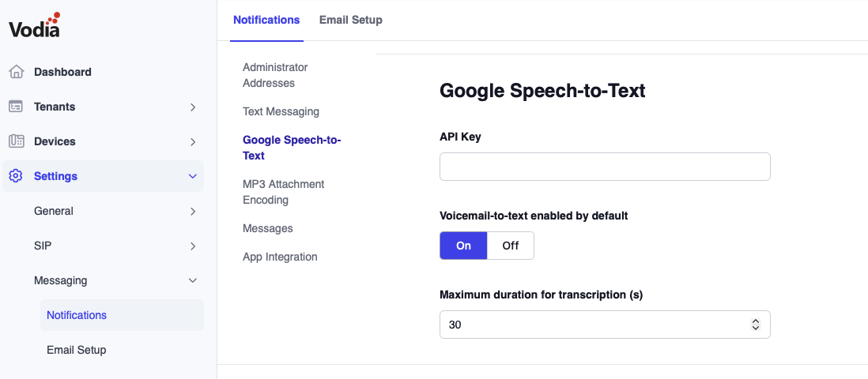Click the Devices phone icon

[x=16, y=141]
